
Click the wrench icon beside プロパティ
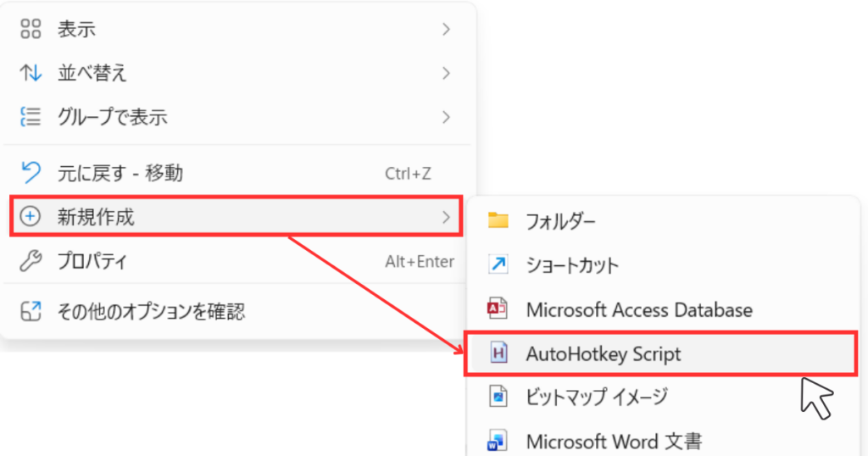31,261
